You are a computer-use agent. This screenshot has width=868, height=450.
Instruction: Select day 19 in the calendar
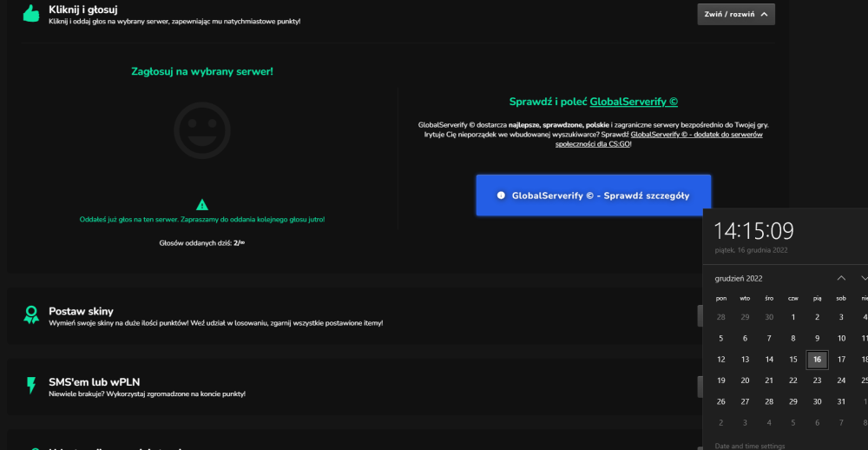[x=720, y=381]
